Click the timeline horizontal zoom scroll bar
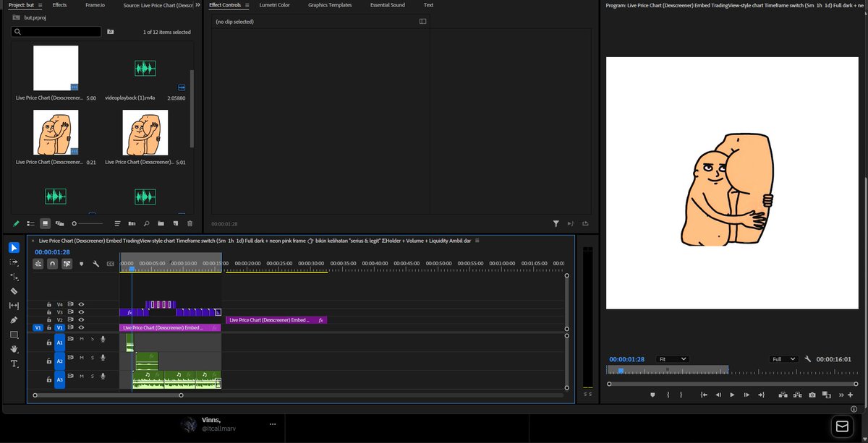Screen dimensions: 868x443 click(108, 395)
